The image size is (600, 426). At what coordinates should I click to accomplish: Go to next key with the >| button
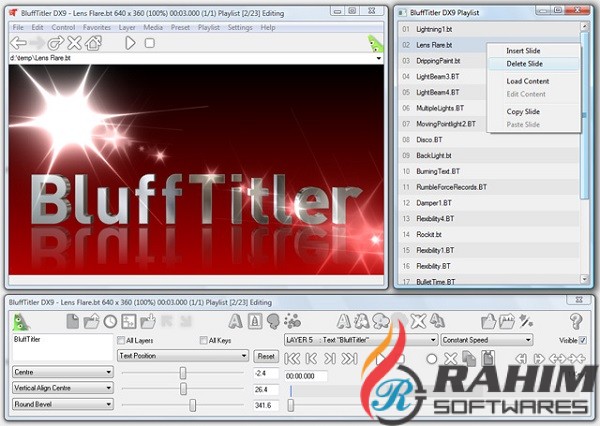click(330, 359)
